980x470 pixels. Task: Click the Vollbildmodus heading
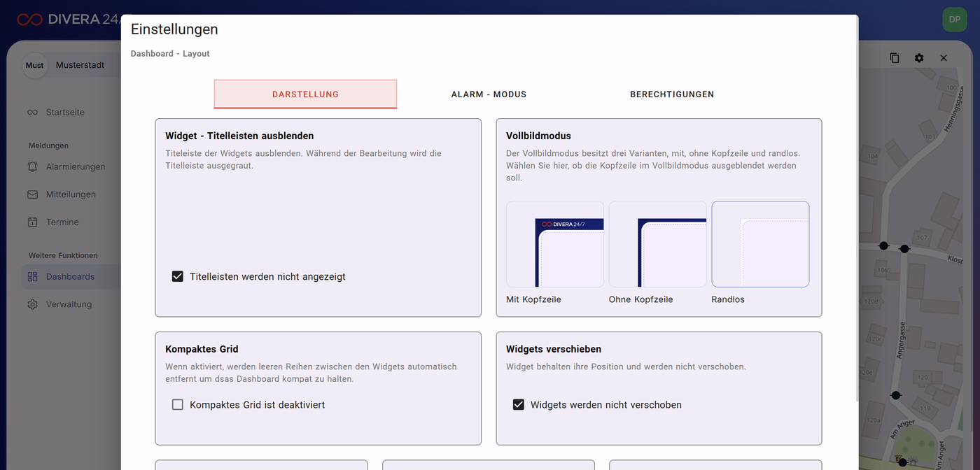[x=539, y=136]
